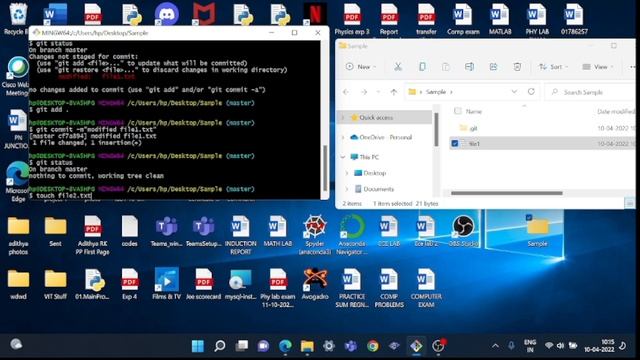Expand OneDrive - Personal tree node
The height and width of the screenshot is (360, 640).
tap(343, 137)
